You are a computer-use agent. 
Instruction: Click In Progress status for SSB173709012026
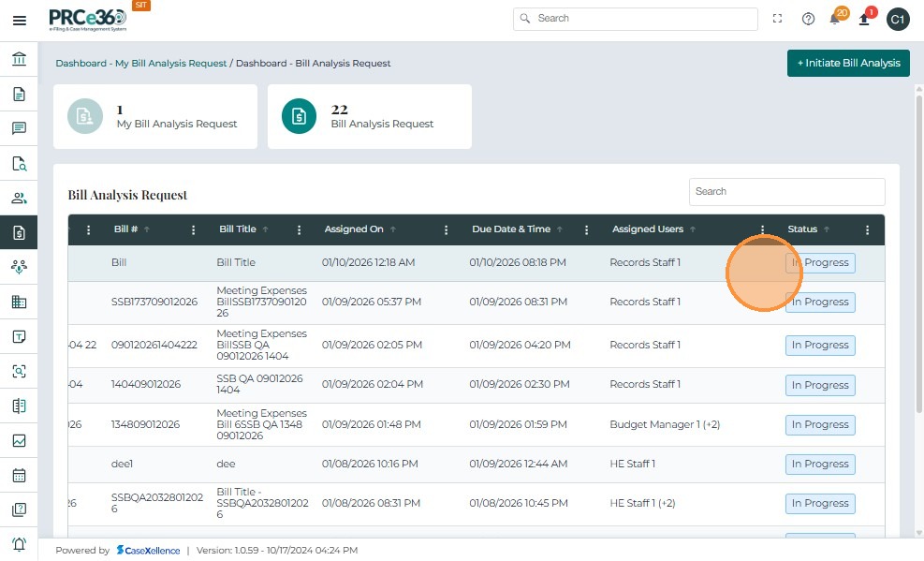(820, 302)
